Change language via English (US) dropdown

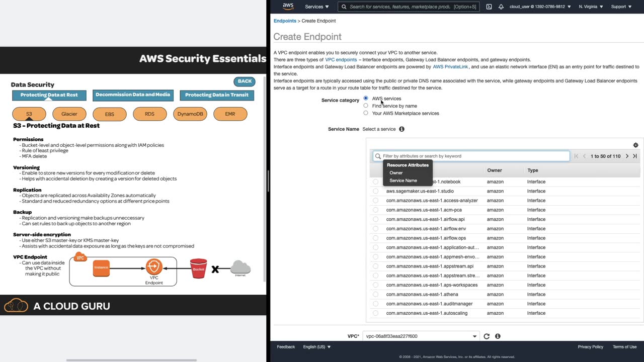tap(317, 347)
